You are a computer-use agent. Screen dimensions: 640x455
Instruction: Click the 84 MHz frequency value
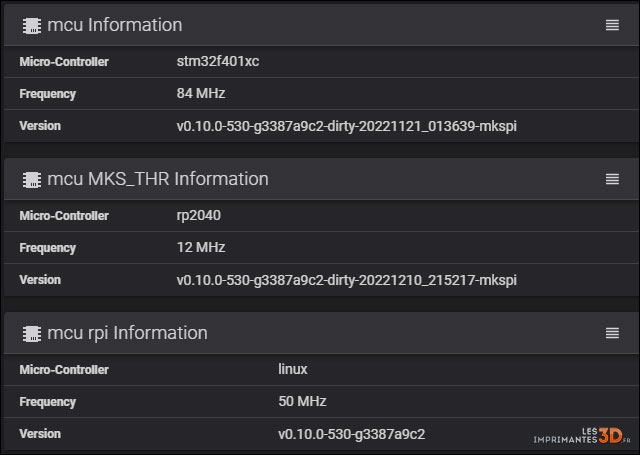pyautogui.click(x=201, y=94)
